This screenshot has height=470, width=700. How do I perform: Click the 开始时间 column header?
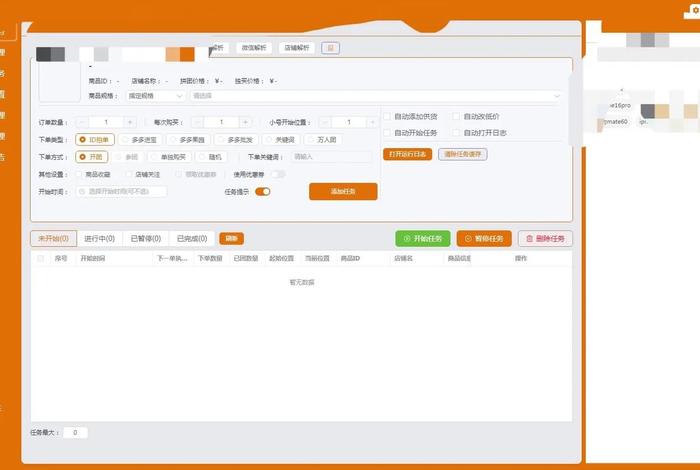click(x=92, y=258)
